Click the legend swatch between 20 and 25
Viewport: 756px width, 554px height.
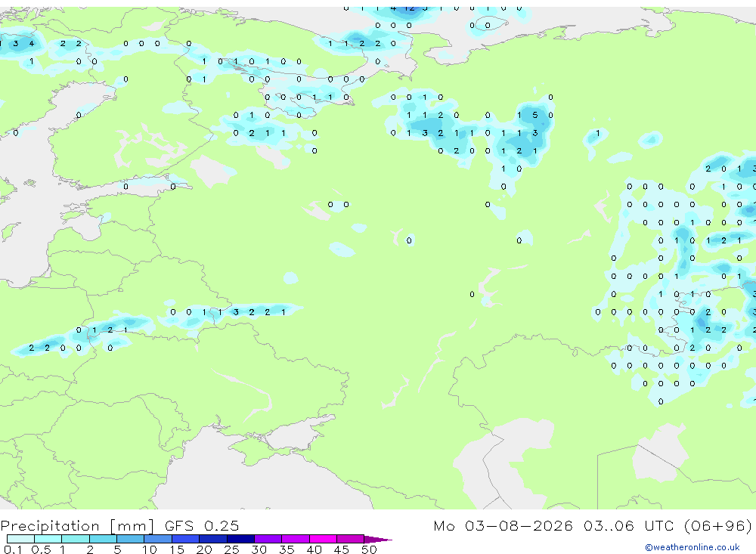tap(212, 539)
